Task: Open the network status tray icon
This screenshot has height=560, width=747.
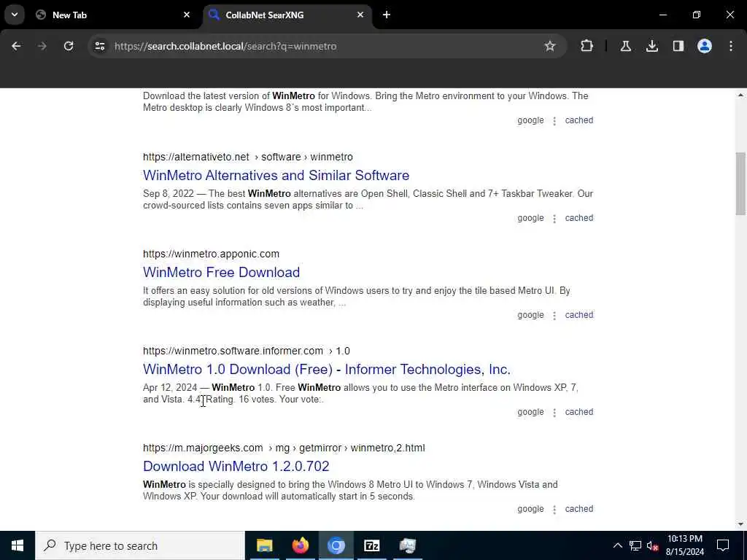Action: tap(635, 545)
